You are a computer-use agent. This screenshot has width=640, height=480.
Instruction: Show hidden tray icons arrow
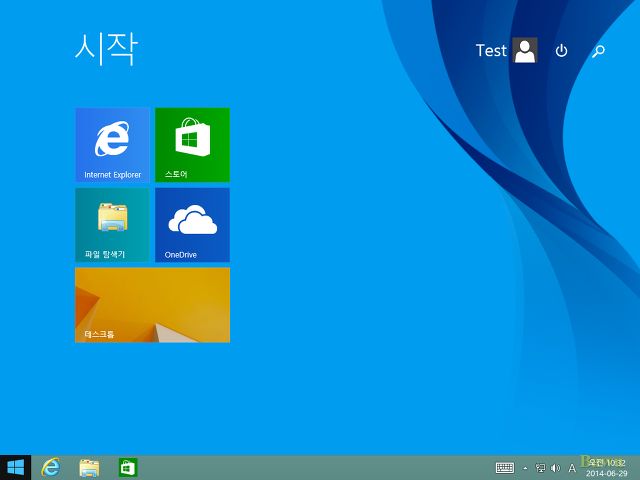tap(525, 468)
